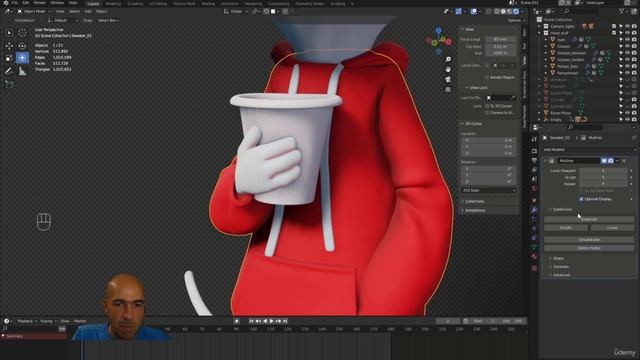Screen dimensions: 640x360
Task: Switch to the Sculpting workspace tab
Action: pos(135,4)
